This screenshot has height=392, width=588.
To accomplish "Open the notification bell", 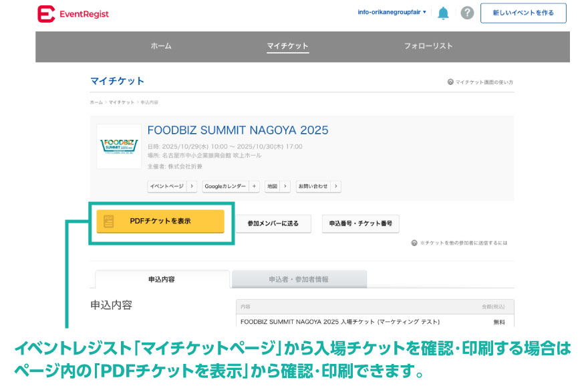I will (443, 13).
